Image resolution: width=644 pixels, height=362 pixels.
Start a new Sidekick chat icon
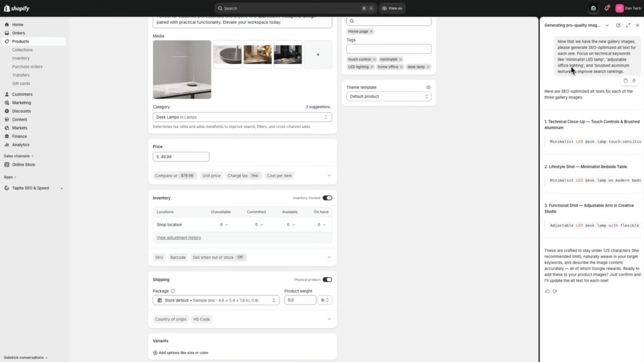pyautogui.click(x=618, y=25)
